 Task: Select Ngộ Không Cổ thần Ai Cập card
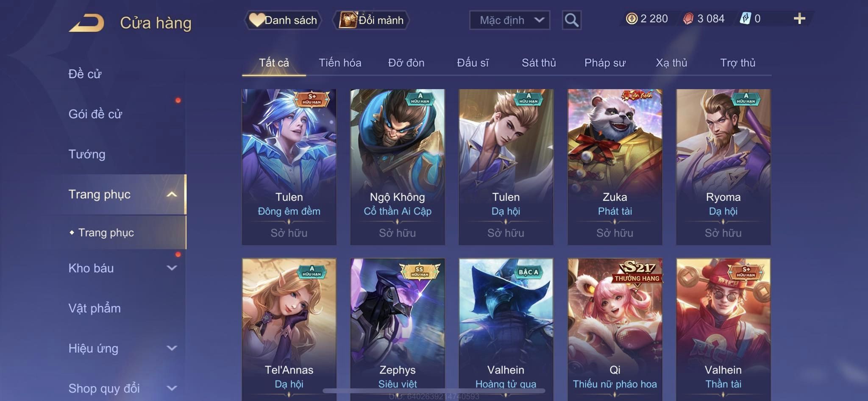(398, 167)
